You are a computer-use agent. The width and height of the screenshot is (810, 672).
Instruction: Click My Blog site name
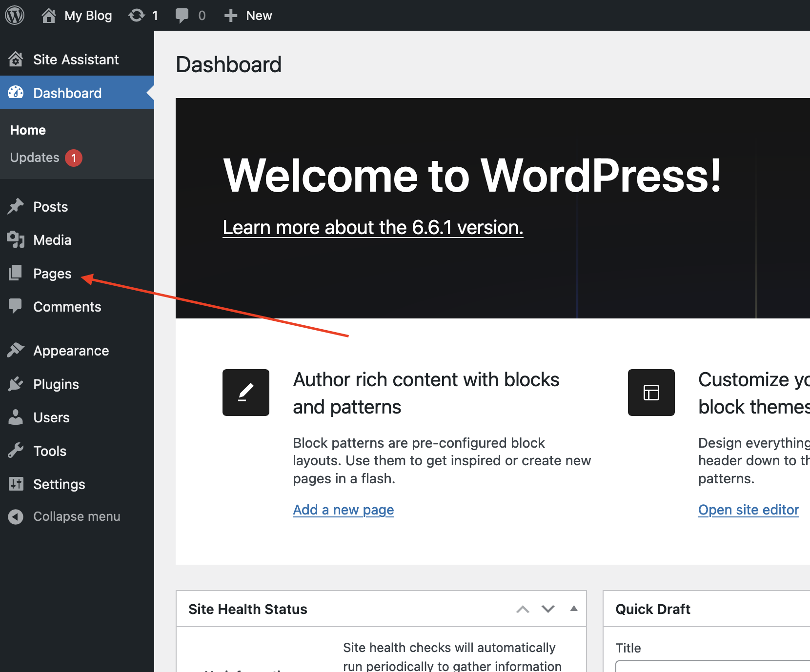coord(88,16)
